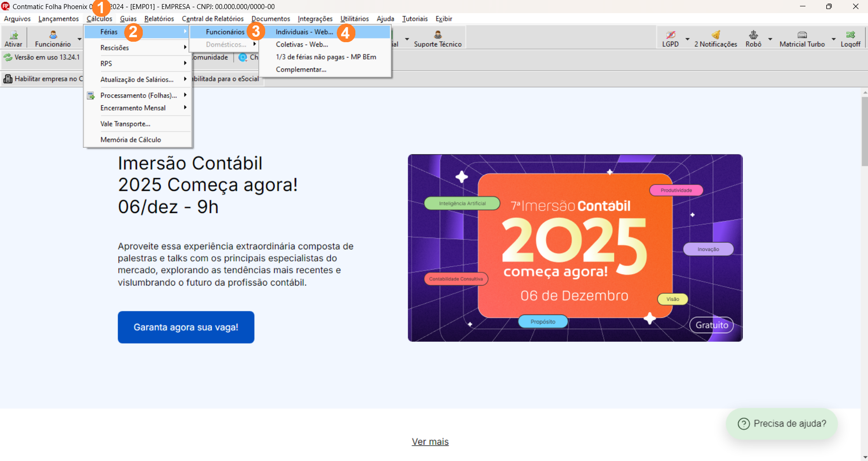This screenshot has width=868, height=461.
Task: Click the Contmatic Folha Phoenix app icon
Action: pyautogui.click(x=5, y=6)
